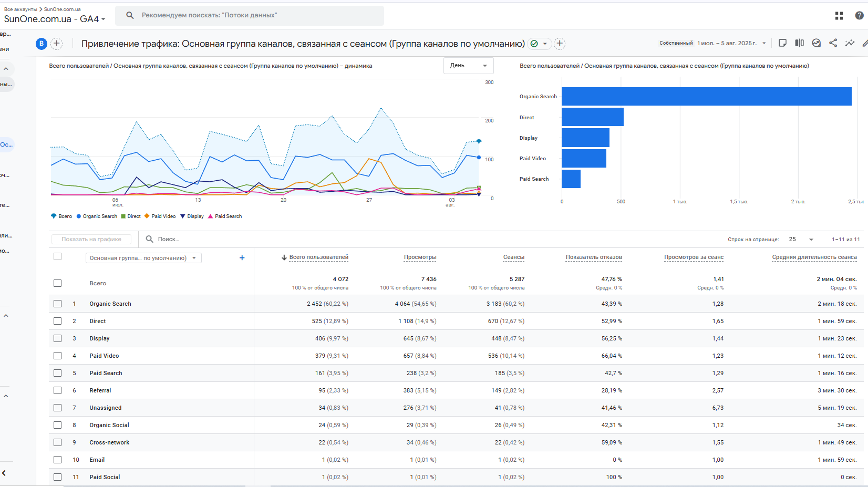Click the top search field
Image resolution: width=868 pixels, height=487 pixels.
click(250, 16)
